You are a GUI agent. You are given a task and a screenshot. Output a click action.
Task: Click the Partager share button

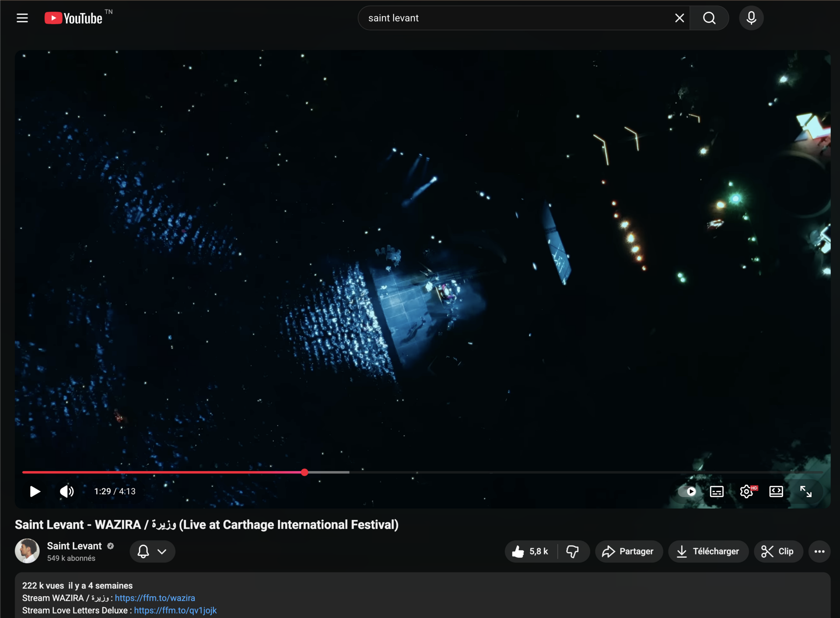(x=628, y=552)
